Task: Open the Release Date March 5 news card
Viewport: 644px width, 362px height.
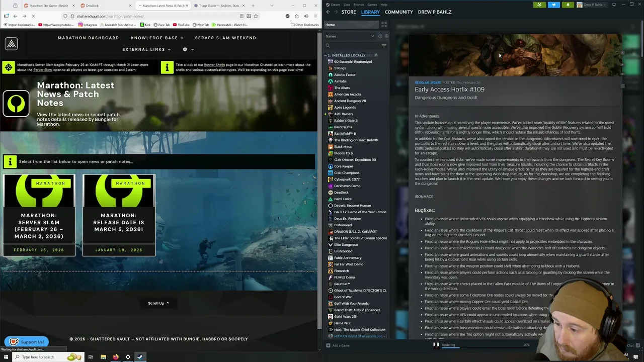Action: click(x=119, y=215)
